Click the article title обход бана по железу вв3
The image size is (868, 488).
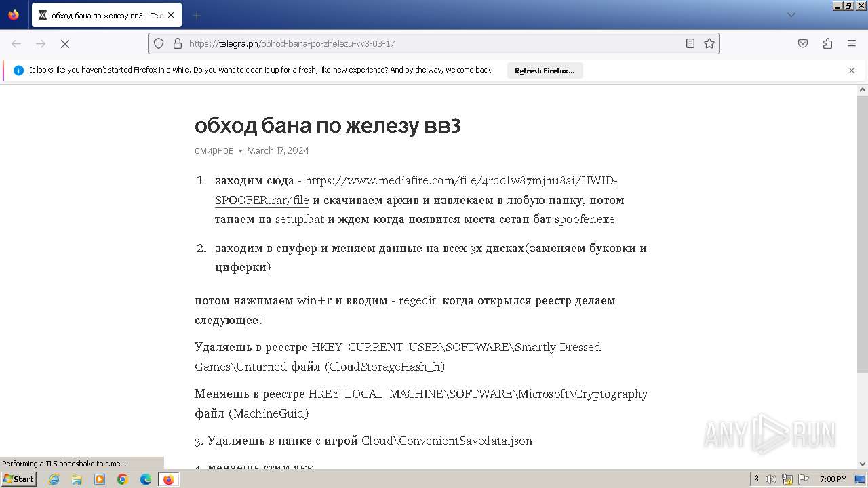(328, 125)
